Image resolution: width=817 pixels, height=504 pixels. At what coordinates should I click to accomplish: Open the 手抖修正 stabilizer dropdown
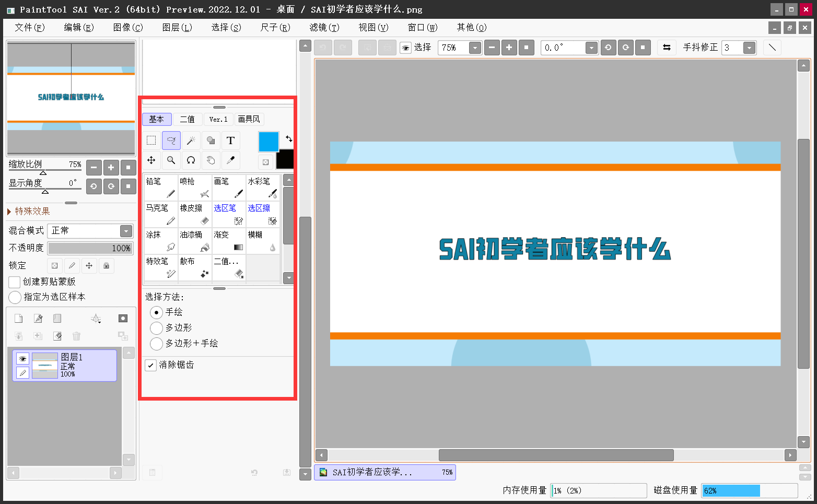click(749, 48)
